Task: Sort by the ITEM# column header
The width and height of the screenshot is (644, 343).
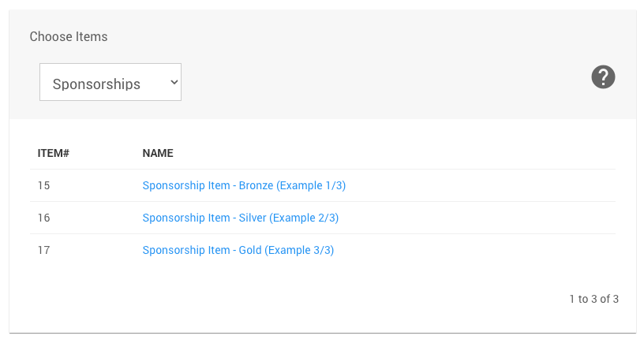Action: (54, 153)
